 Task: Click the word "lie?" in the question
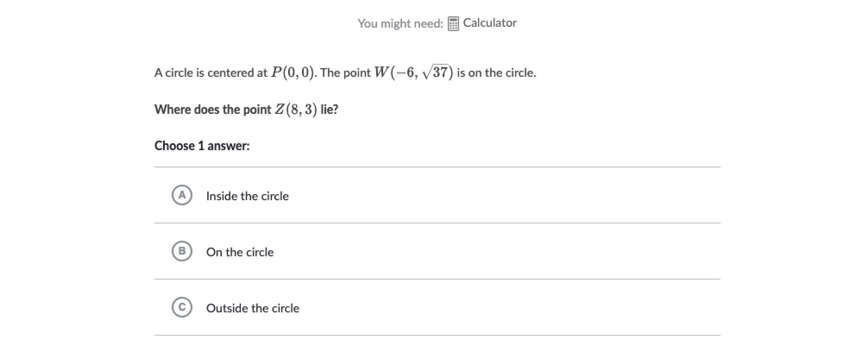pyautogui.click(x=330, y=110)
